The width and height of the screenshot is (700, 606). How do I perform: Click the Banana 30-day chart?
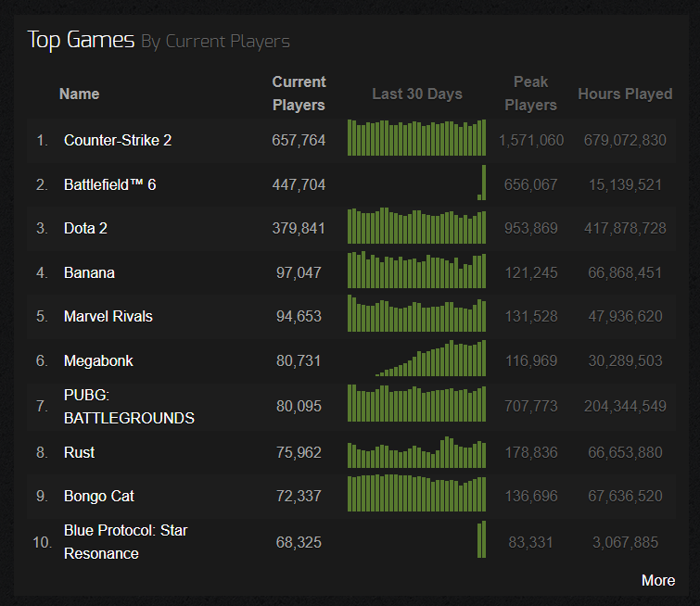[416, 270]
